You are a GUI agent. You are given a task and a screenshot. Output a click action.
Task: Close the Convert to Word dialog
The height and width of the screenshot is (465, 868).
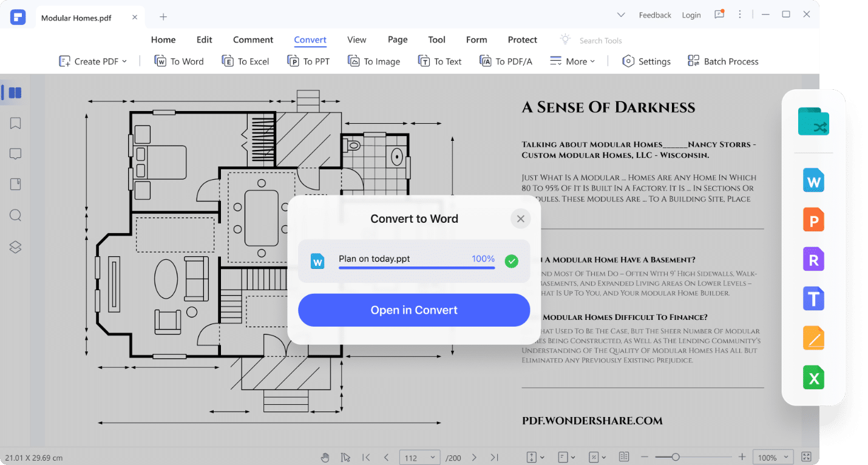520,219
